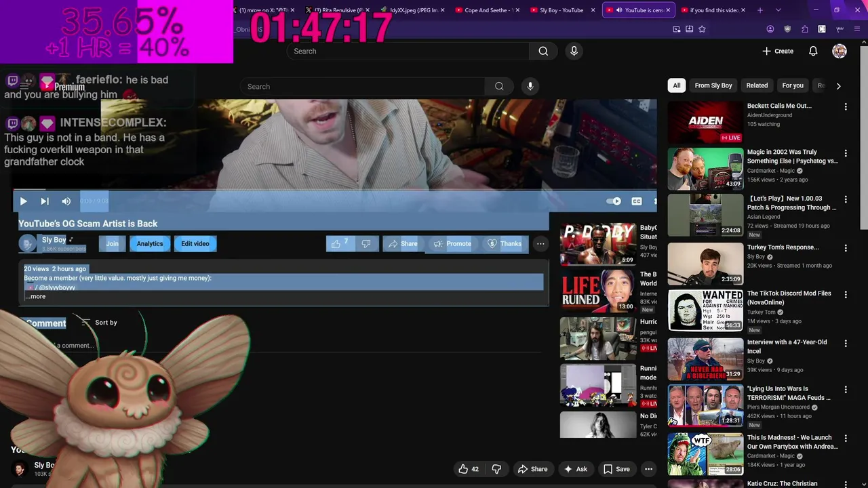The height and width of the screenshot is (488, 868).
Task: Open options for This Is Madness video
Action: pyautogui.click(x=846, y=439)
